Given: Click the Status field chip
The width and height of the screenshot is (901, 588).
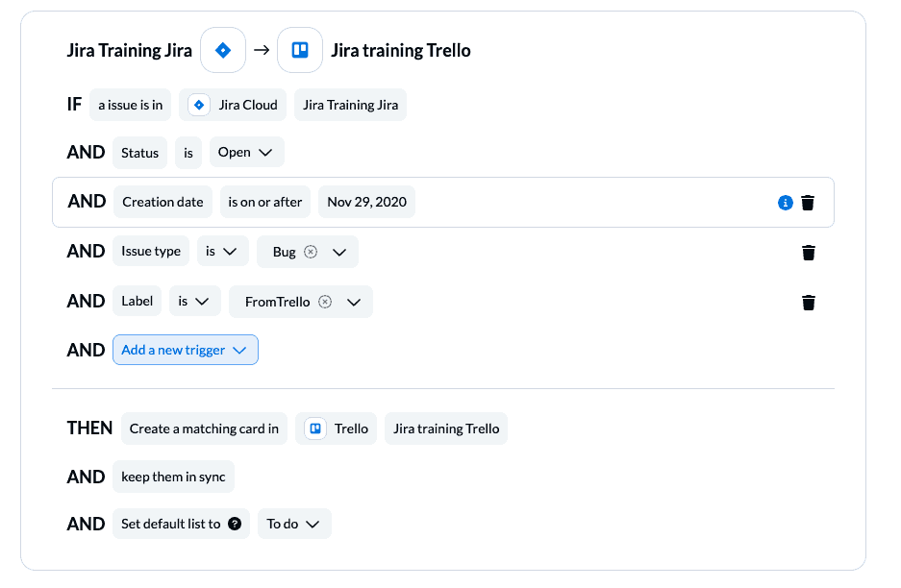Looking at the screenshot, I should 139,153.
